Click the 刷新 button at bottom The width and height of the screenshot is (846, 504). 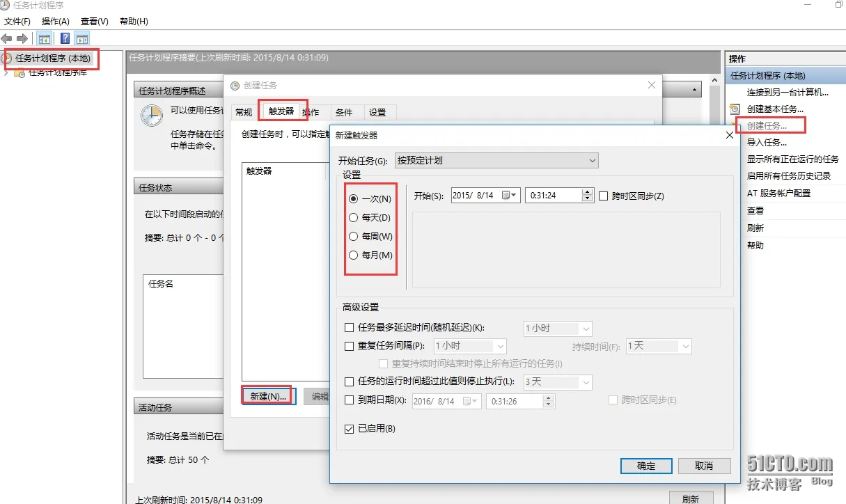coord(691,499)
